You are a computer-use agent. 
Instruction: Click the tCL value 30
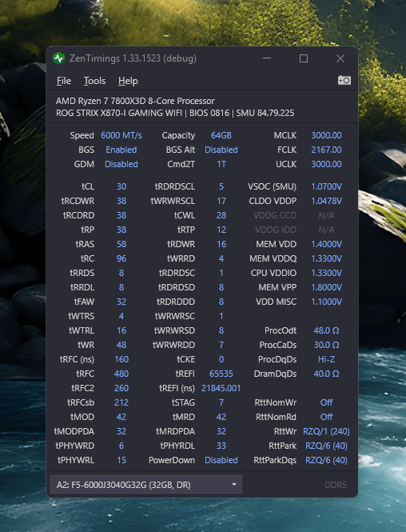click(121, 186)
